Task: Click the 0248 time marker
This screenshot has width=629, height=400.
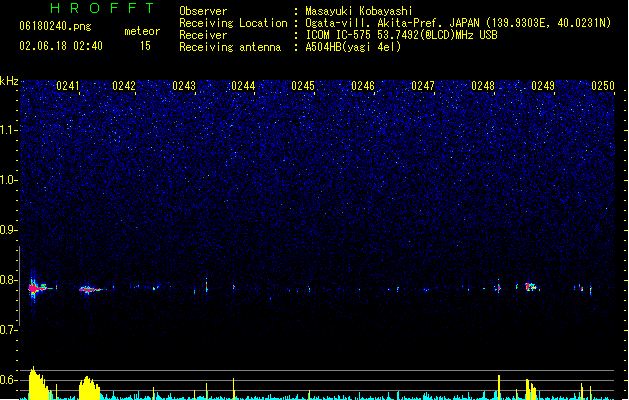Action: pyautogui.click(x=483, y=86)
